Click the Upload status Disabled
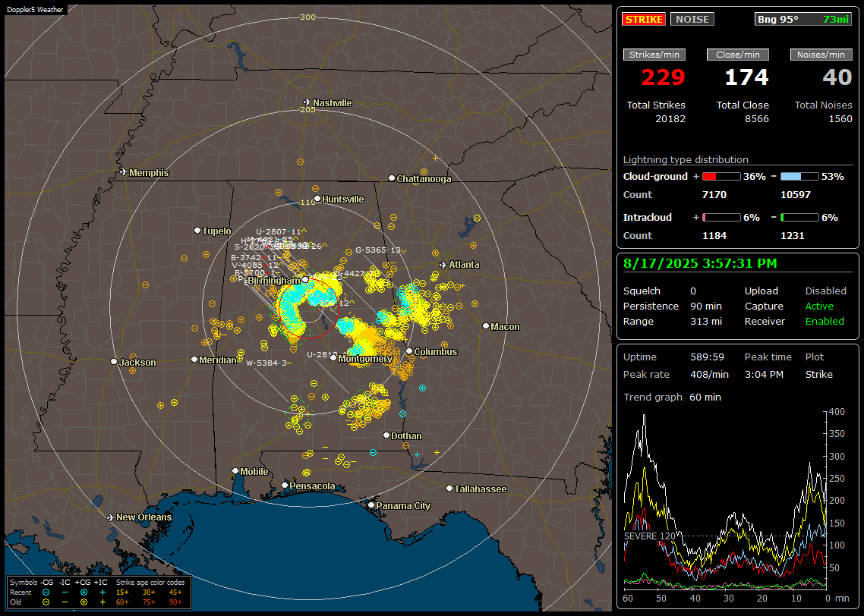This screenshot has height=616, width=864. pos(825,291)
